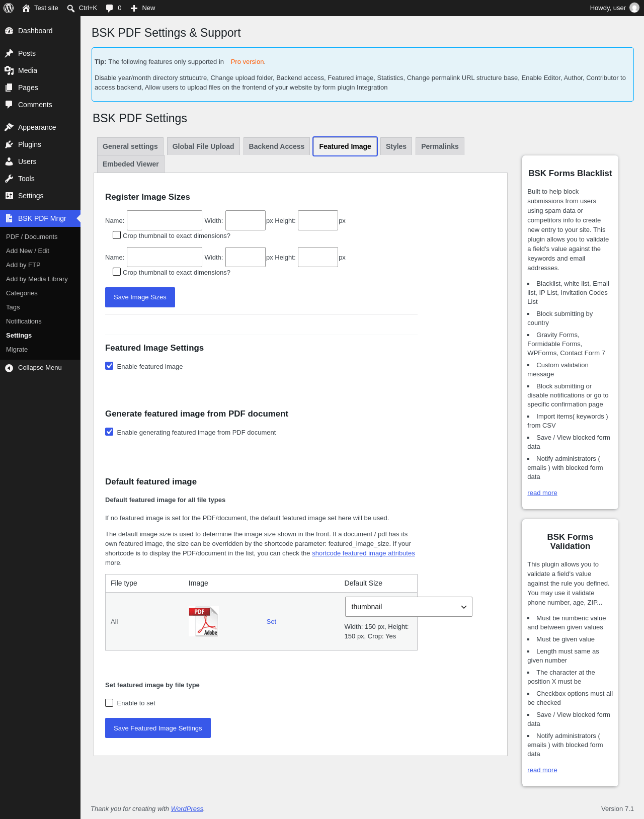Viewport: 644px width, 819px height.
Task: Click the Settings sliders icon in sidebar
Action: [9, 196]
